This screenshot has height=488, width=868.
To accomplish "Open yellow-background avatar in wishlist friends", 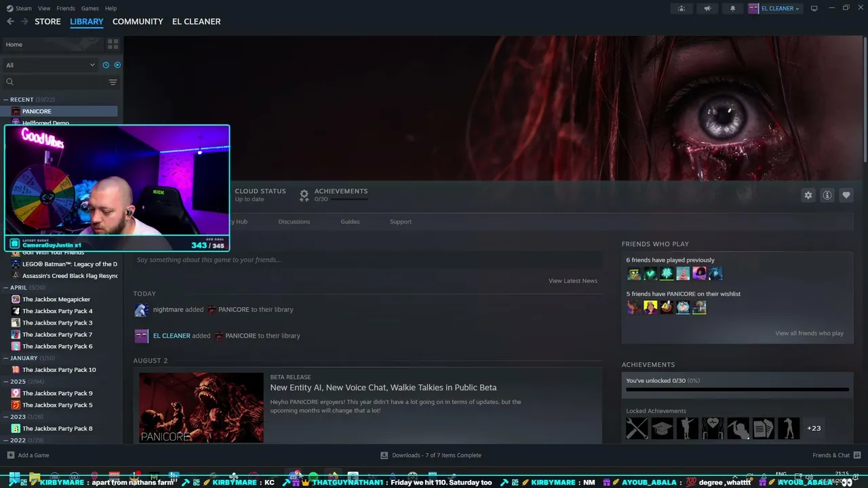I will click(650, 308).
